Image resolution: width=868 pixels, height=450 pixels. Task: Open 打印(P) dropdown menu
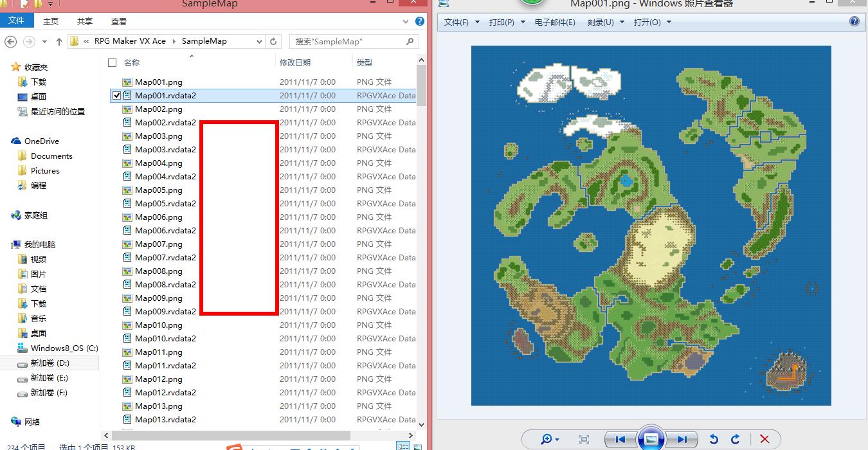pos(507,22)
